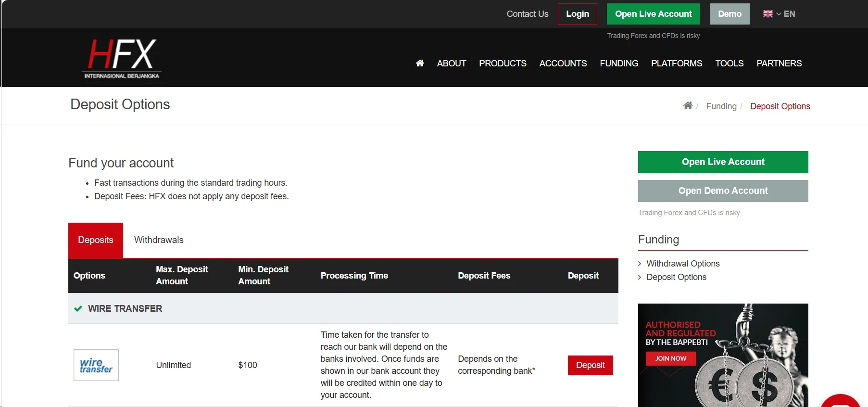The height and width of the screenshot is (407, 868).
Task: Click the WIRE TRANSFER section row
Action: tap(343, 308)
